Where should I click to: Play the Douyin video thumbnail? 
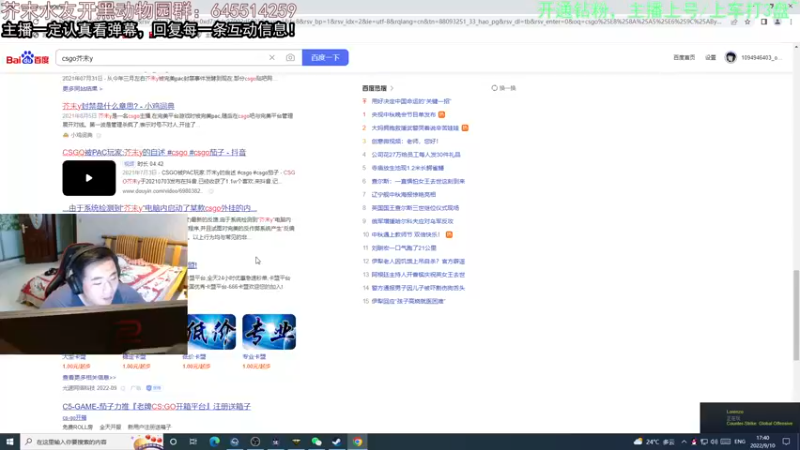89,178
